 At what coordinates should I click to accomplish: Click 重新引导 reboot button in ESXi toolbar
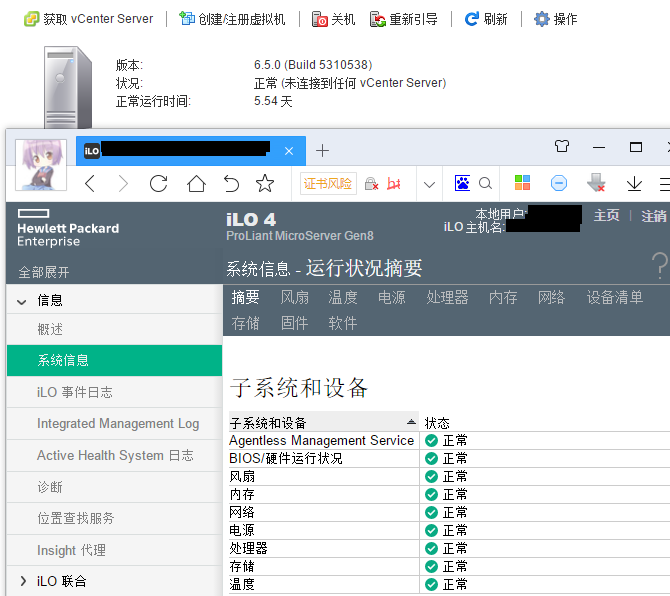tap(404, 19)
